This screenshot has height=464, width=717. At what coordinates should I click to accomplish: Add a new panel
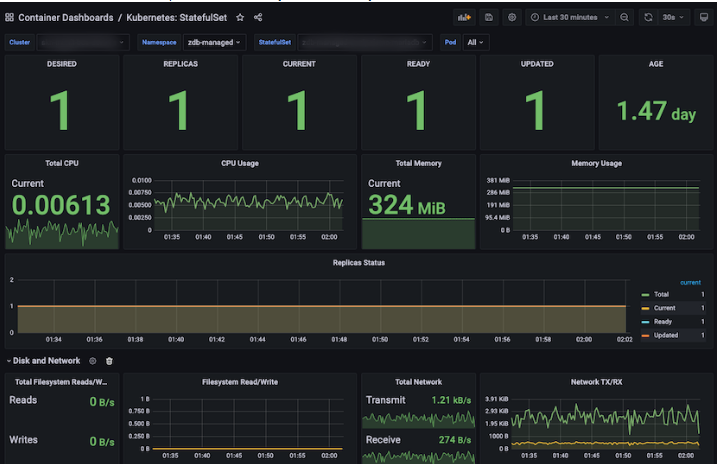(464, 17)
